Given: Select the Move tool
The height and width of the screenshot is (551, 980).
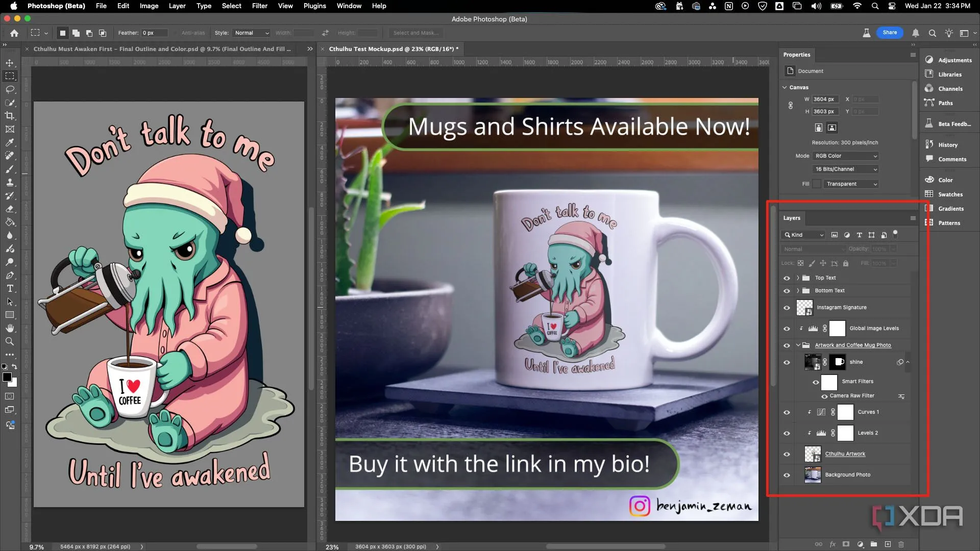Looking at the screenshot, I should 10,63.
